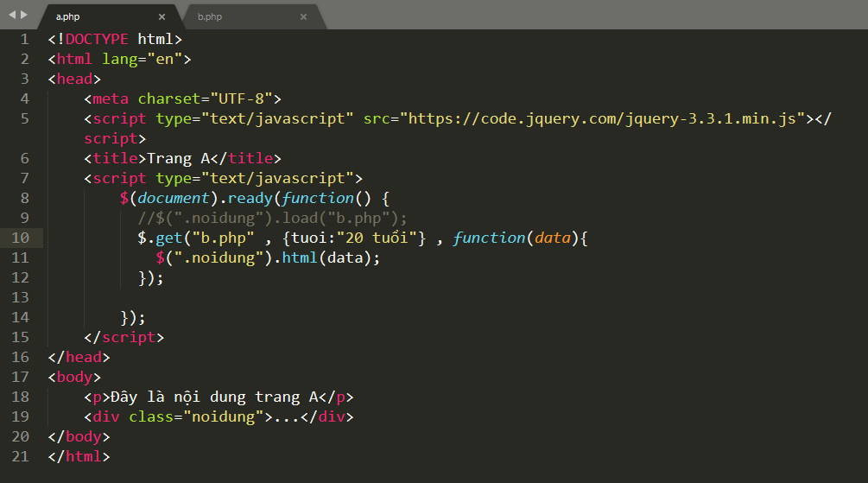Click line number 21 in gutter
868x483 pixels.
[x=21, y=456]
